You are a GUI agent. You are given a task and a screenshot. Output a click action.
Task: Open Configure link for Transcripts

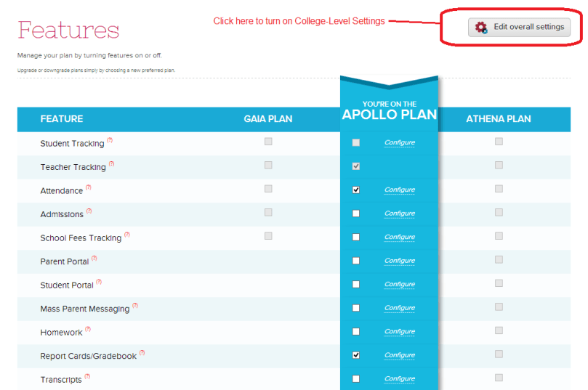pos(400,378)
